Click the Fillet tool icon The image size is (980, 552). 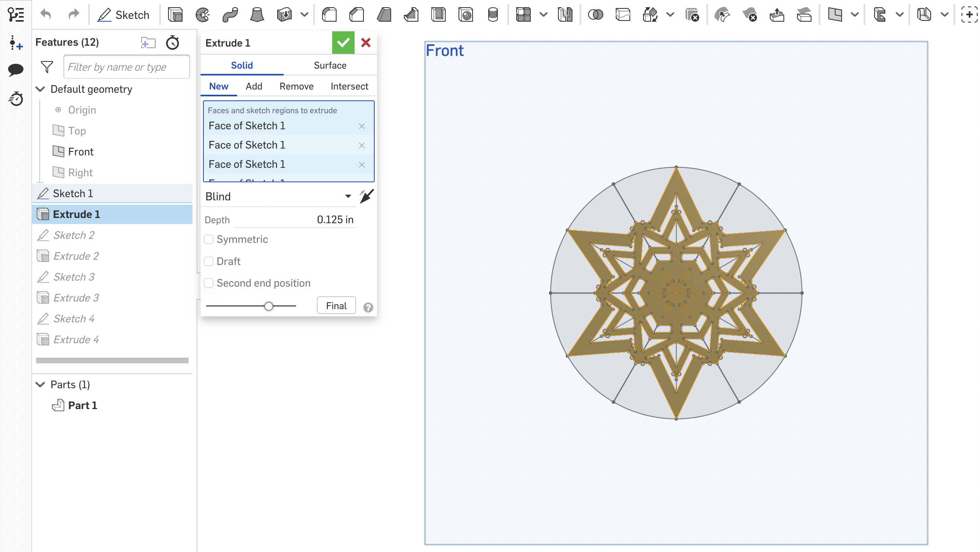(329, 15)
